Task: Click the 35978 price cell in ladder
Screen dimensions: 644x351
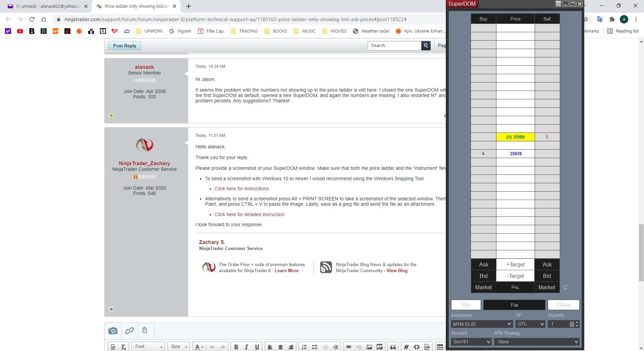Action: [x=515, y=154]
